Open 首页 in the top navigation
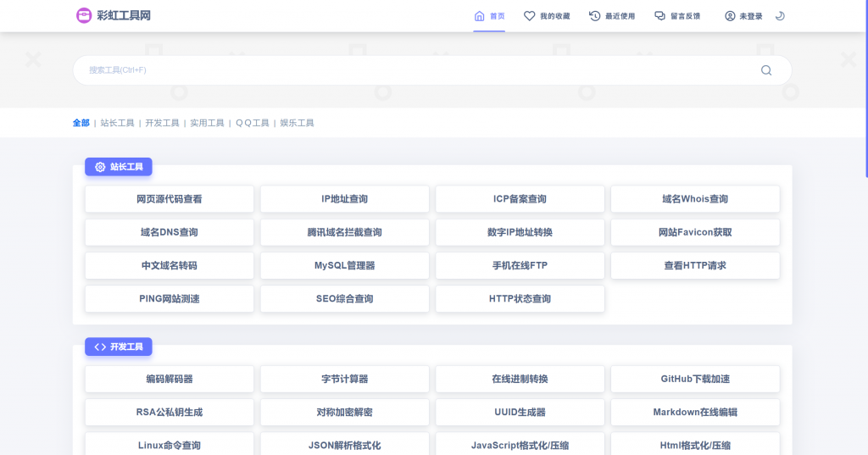This screenshot has width=868, height=455. (489, 16)
